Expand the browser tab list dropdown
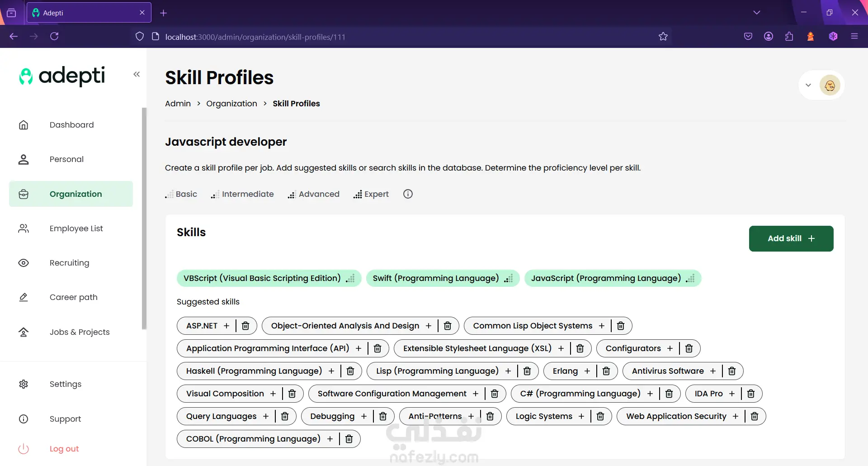The width and height of the screenshot is (868, 466). pos(757,13)
